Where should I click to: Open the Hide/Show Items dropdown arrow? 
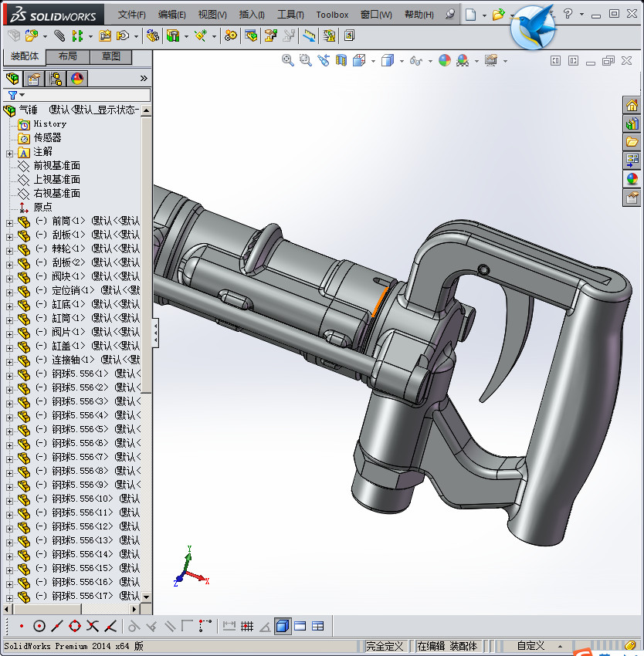click(430, 62)
